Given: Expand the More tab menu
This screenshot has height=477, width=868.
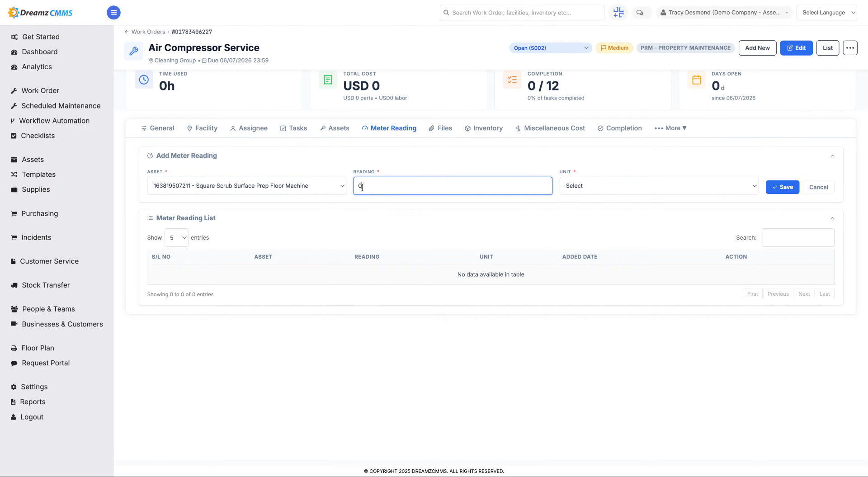Looking at the screenshot, I should coord(670,128).
